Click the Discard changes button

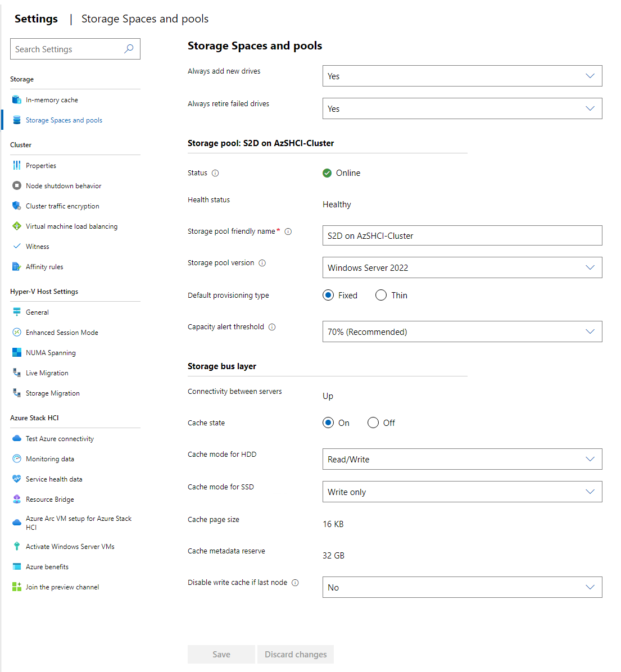[295, 654]
